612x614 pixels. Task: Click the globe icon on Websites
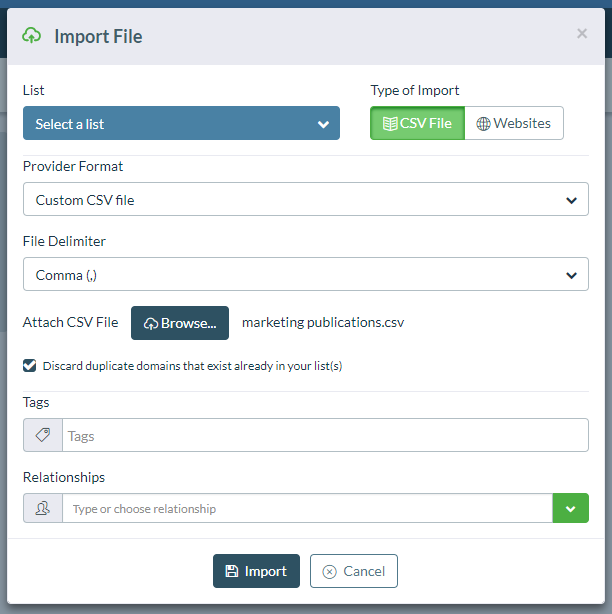point(483,123)
